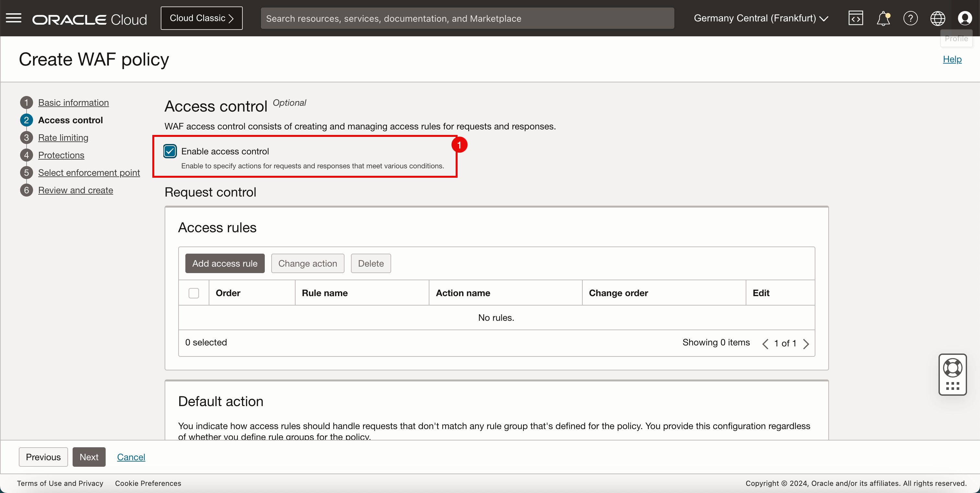Click the Add access rule button
Screen dimensions: 980x493
pos(225,263)
